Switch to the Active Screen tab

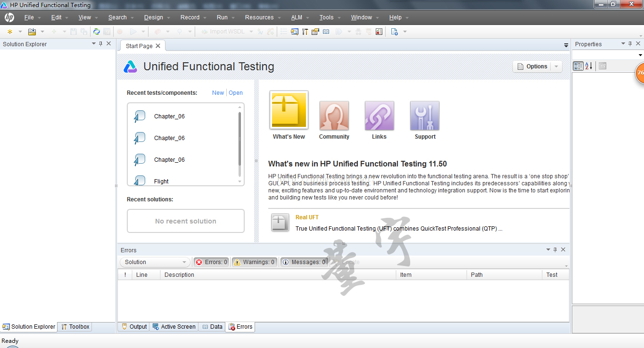(174, 327)
